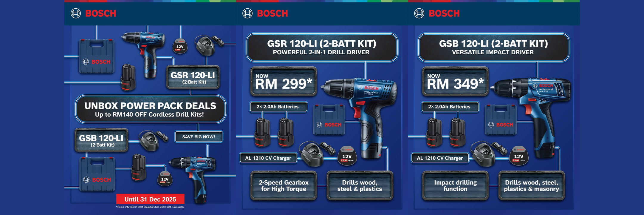Click the Bosch logo icon in first panel header
The height and width of the screenshot is (215, 644).
click(x=76, y=13)
